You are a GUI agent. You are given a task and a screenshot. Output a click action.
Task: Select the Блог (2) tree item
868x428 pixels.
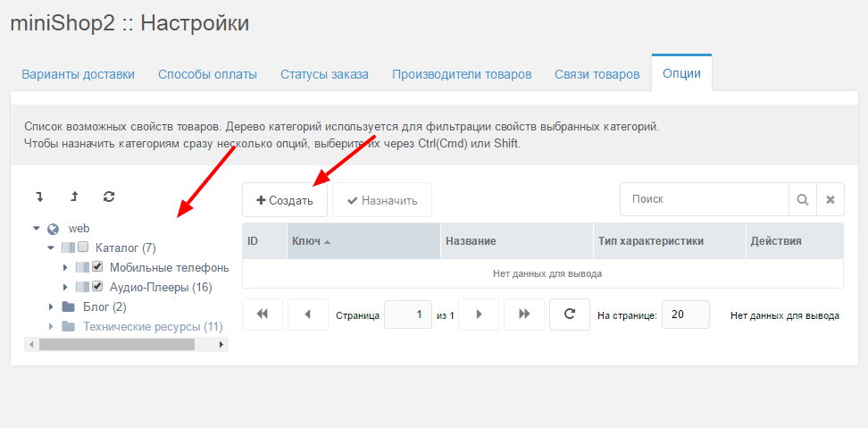tap(104, 306)
